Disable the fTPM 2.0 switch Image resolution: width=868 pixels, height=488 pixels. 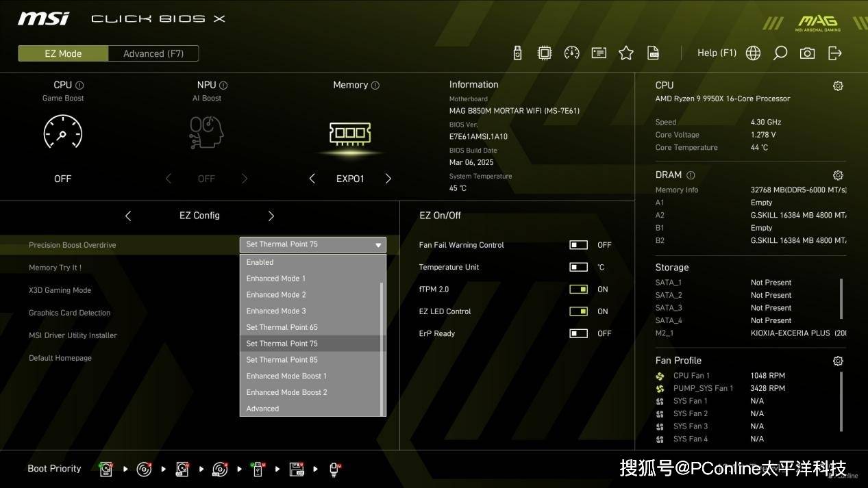578,290
